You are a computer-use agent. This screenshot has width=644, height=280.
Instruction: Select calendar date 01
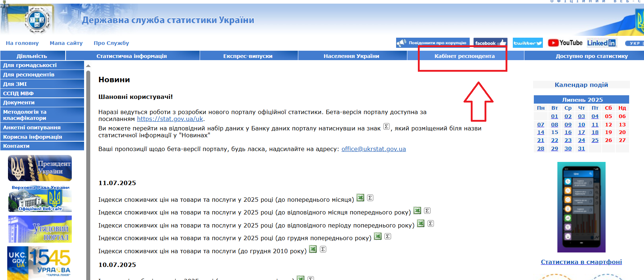tap(554, 116)
